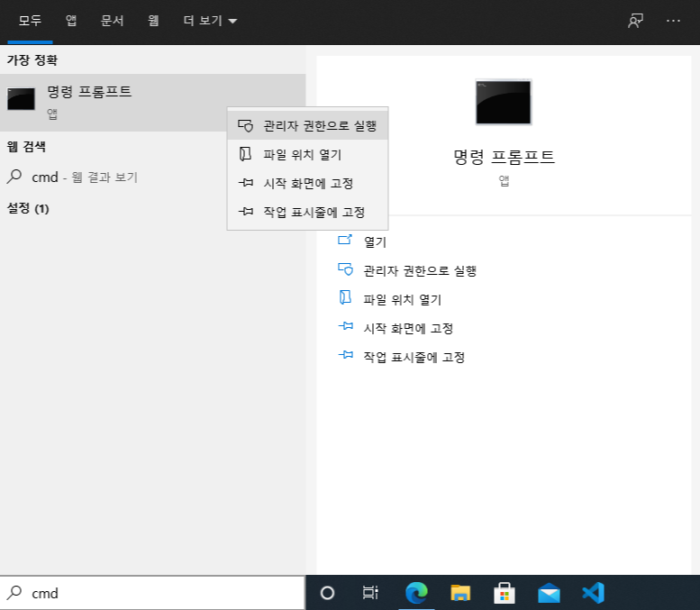Launch Microsoft Edge from taskbar
The width and height of the screenshot is (700, 610).
click(x=416, y=593)
